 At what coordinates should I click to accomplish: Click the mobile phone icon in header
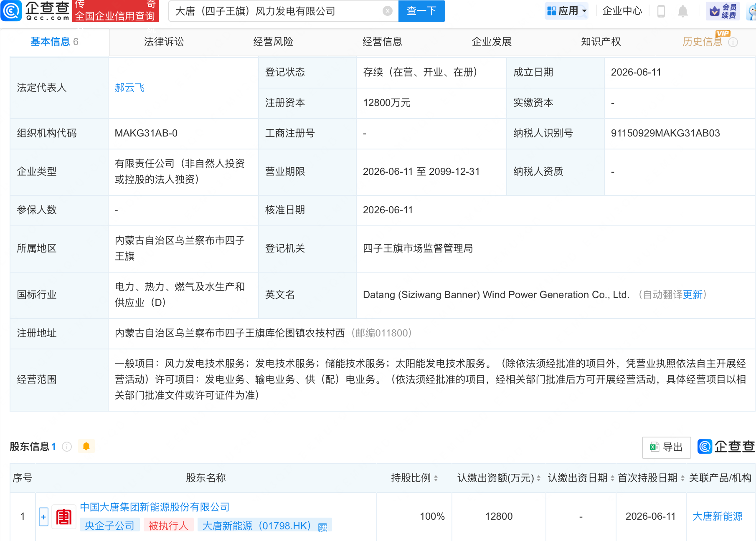[x=661, y=11]
